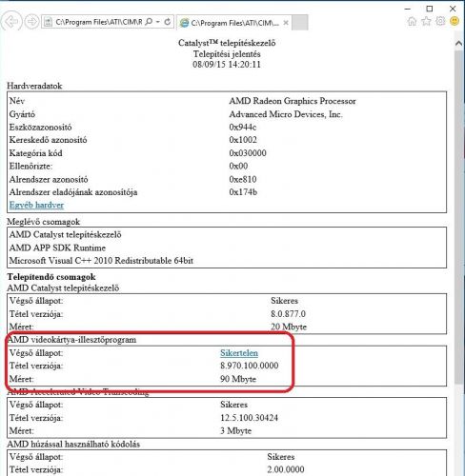This screenshot has height=476, width=465.
Task: Click the 20 Mbyte size value
Action: (x=289, y=327)
